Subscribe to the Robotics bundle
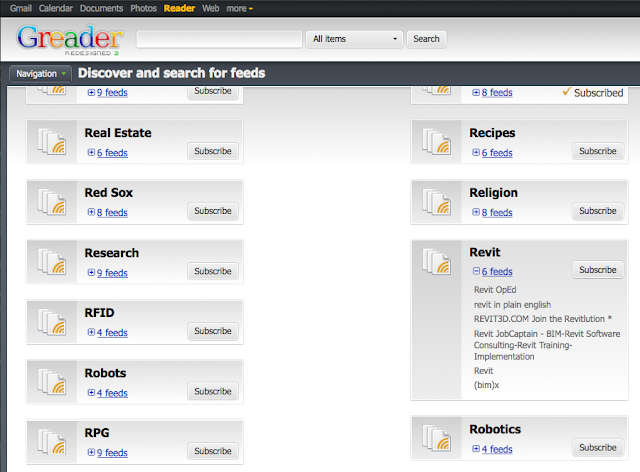This screenshot has height=472, width=640. [598, 448]
